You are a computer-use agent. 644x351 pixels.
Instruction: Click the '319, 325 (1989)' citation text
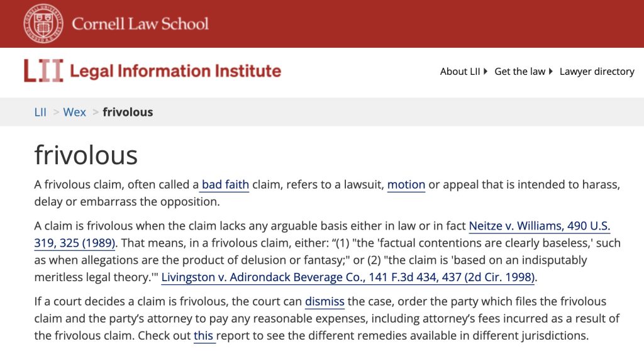74,243
